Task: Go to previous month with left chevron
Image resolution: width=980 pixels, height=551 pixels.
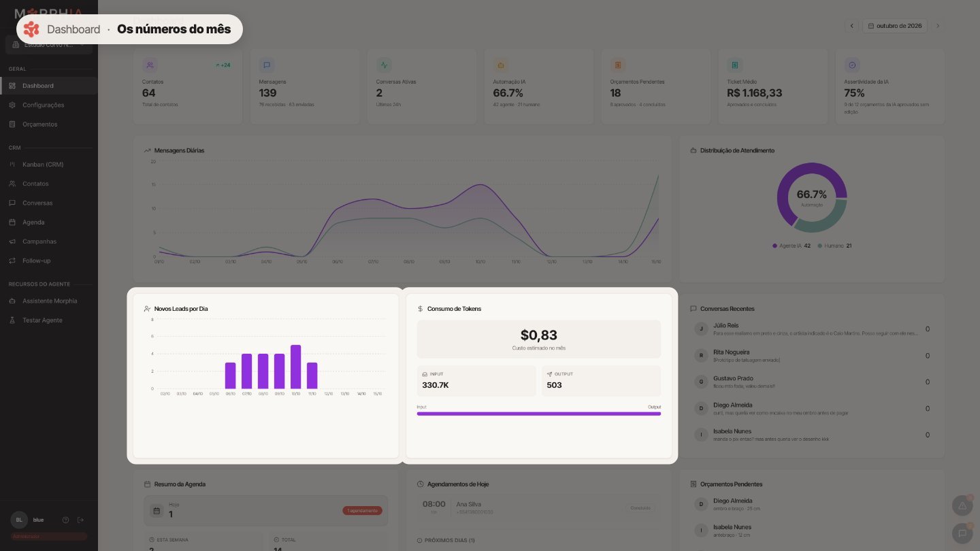Action: coord(851,26)
